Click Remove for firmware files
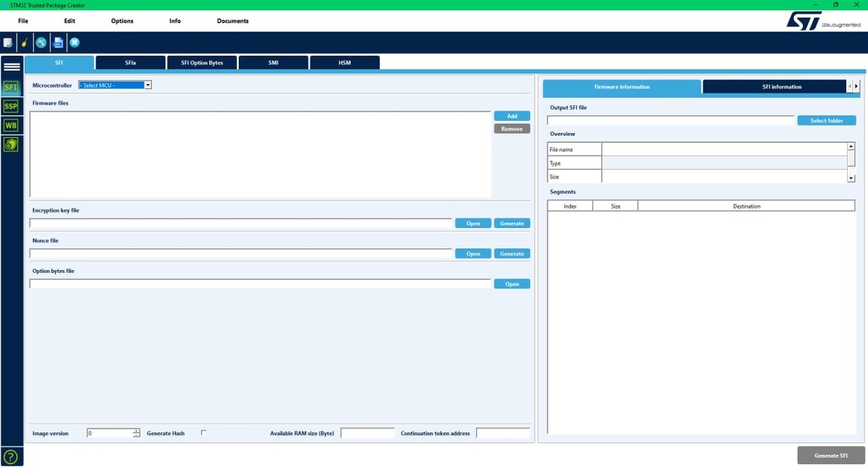This screenshot has width=868, height=467. click(512, 129)
